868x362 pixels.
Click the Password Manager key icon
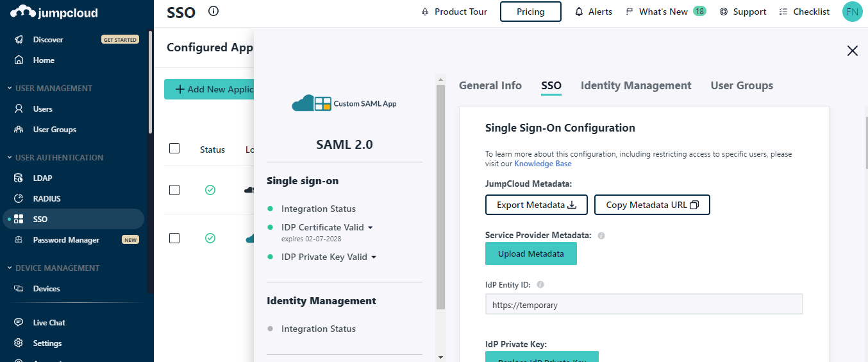click(19, 240)
